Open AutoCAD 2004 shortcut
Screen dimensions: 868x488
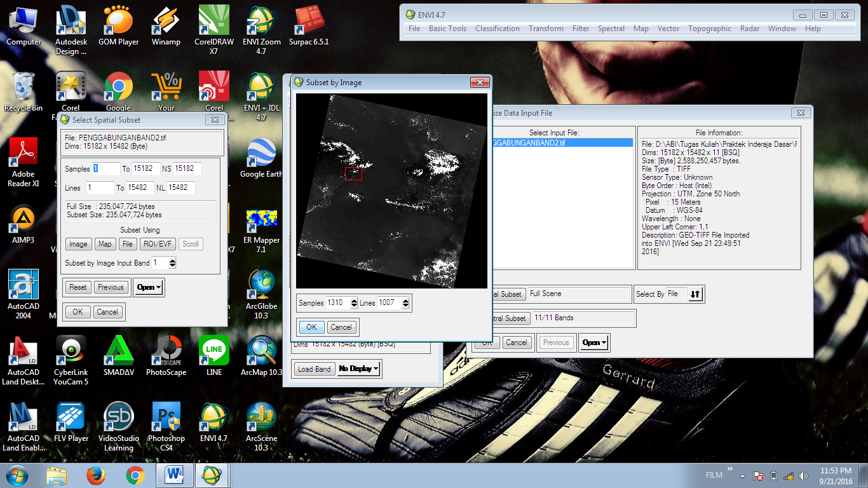coord(24,294)
